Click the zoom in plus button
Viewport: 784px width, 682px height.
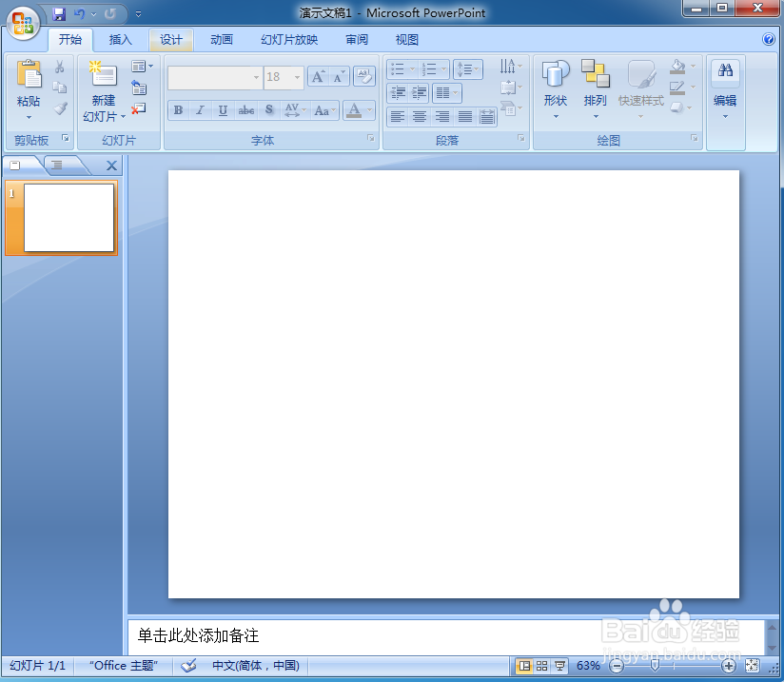coord(729,666)
